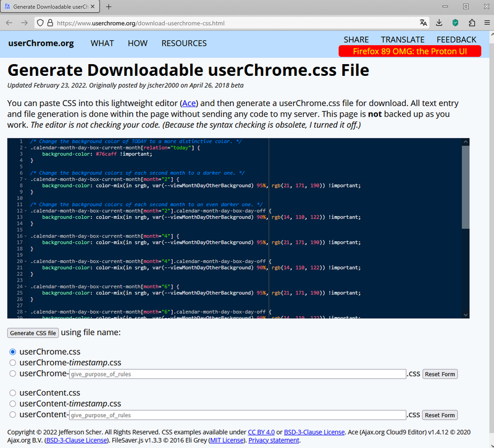Collapse the code fold at line 20

point(25,261)
